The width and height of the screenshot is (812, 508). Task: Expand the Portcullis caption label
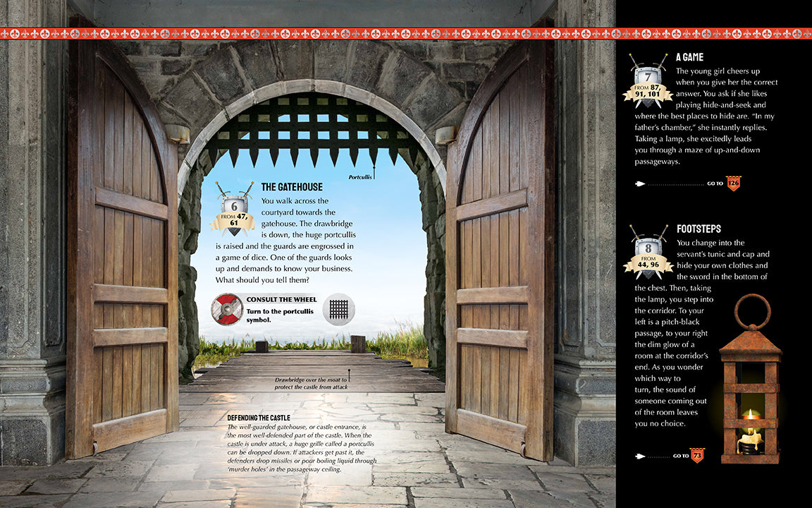click(359, 177)
